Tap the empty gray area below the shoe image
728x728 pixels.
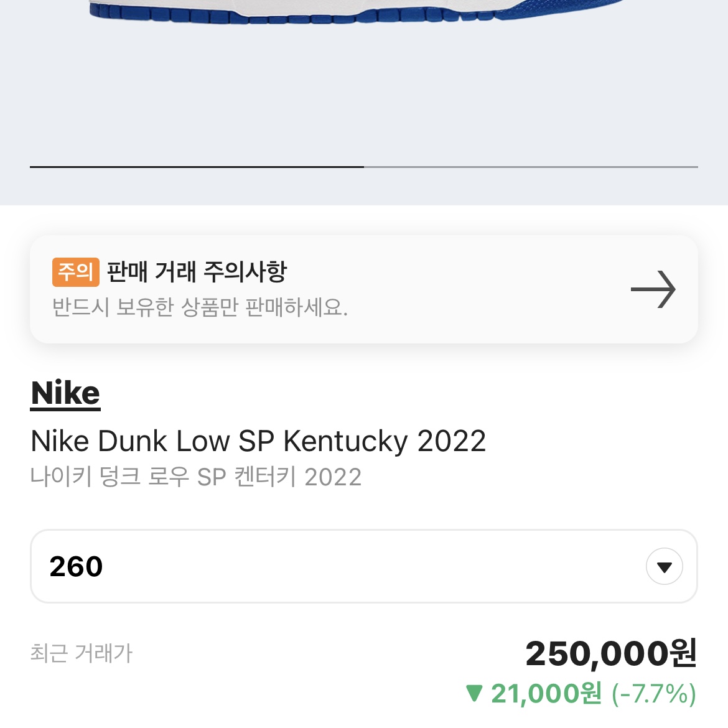(x=364, y=93)
